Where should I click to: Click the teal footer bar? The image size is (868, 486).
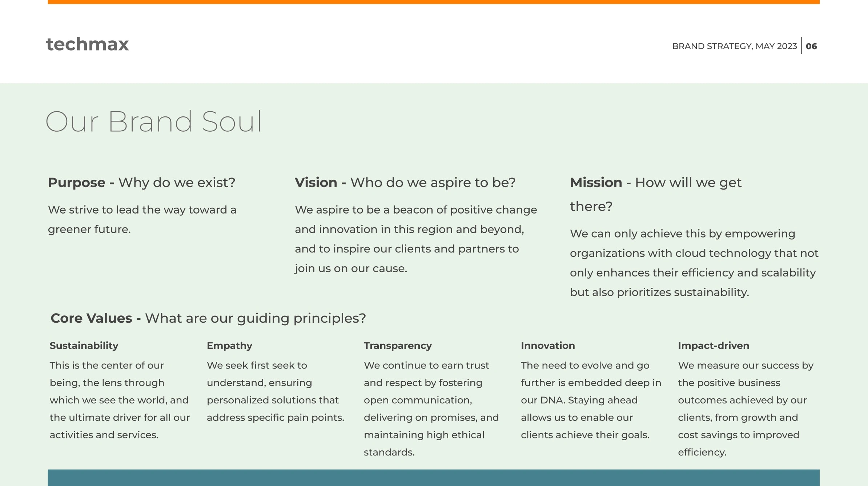click(x=434, y=478)
